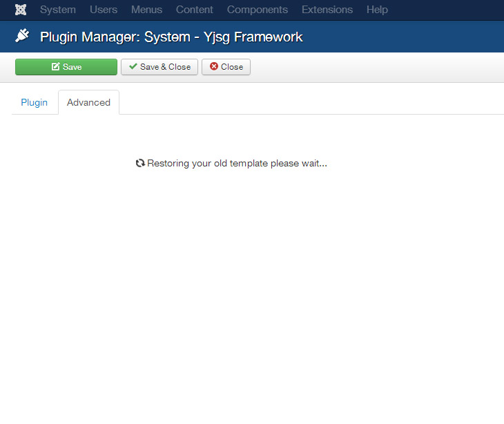Select the Advanced tab
This screenshot has width=504, height=424.
tap(88, 102)
